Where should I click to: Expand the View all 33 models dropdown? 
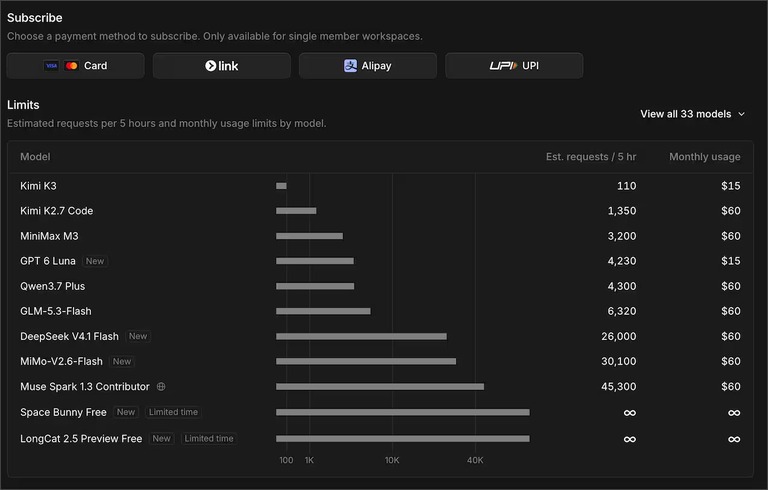[693, 114]
